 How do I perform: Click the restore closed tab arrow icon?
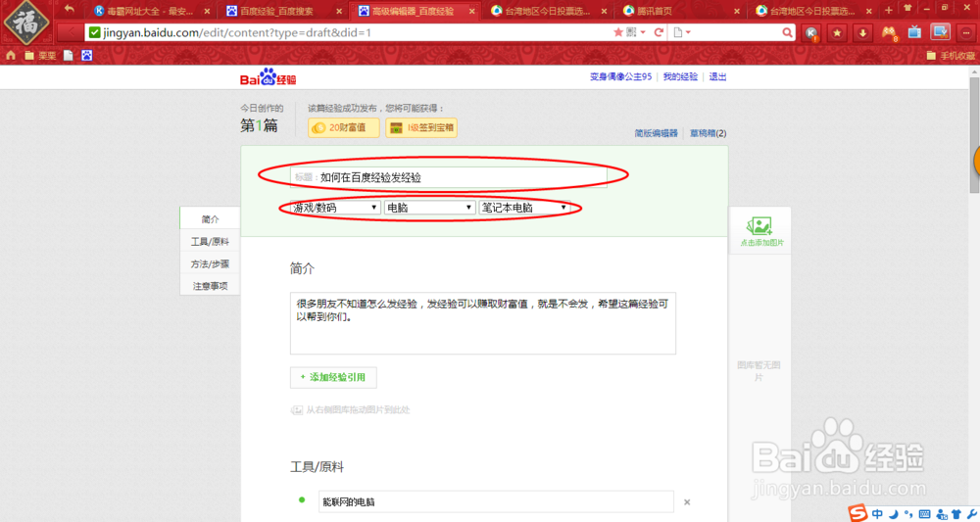[x=70, y=10]
